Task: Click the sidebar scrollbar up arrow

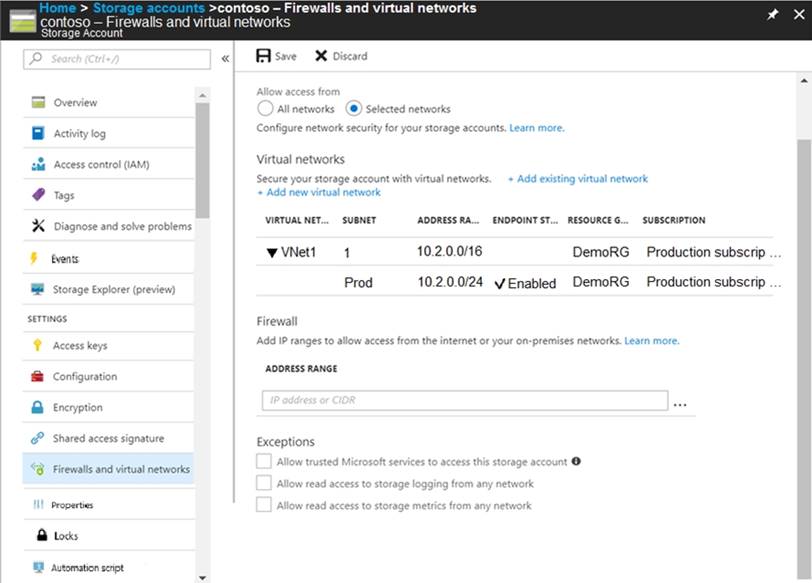Action: coord(202,96)
